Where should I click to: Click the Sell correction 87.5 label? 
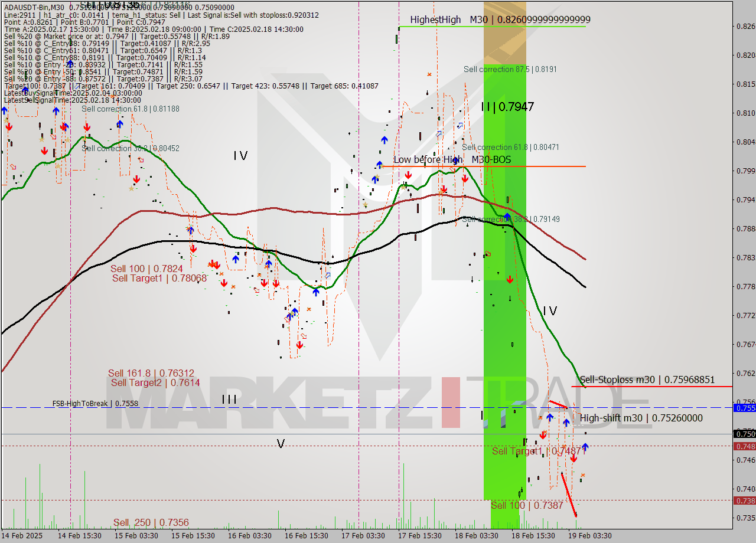pyautogui.click(x=510, y=69)
